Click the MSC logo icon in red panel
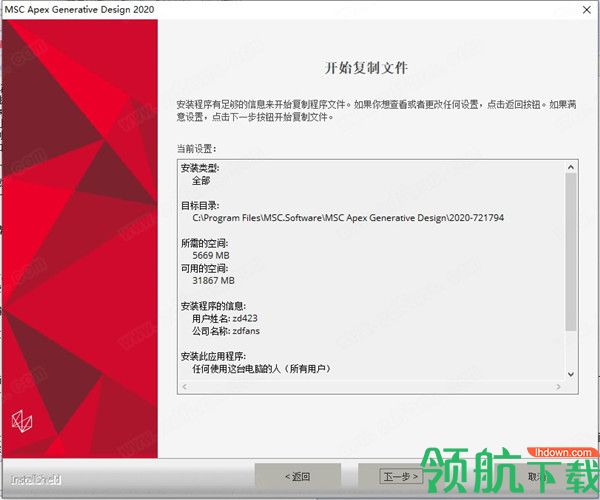Screen dimensions: 600x500 point(22,421)
